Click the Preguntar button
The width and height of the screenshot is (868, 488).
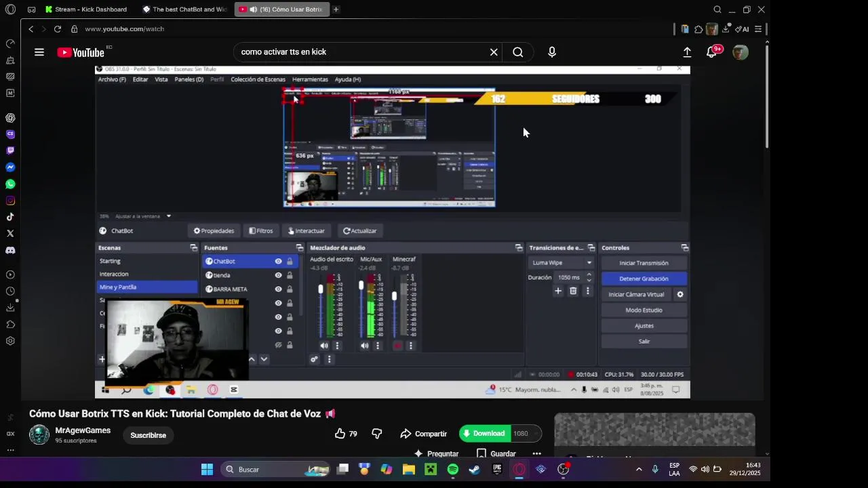coord(436,453)
